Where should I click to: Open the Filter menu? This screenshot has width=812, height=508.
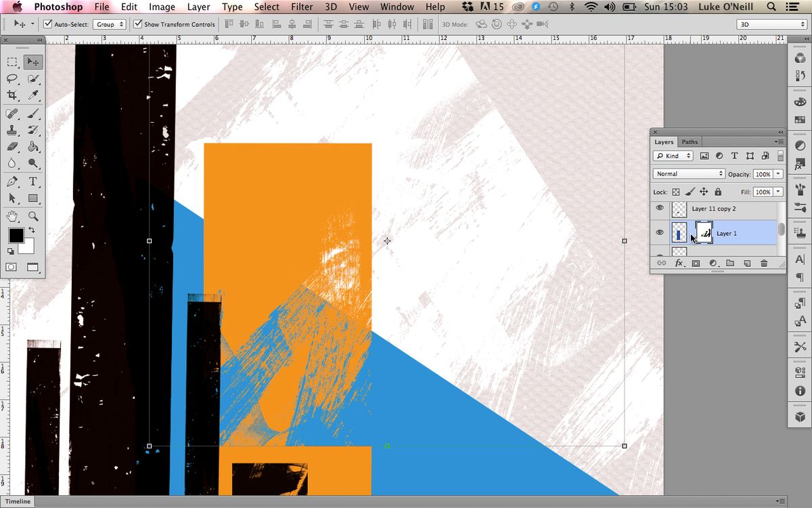click(302, 7)
